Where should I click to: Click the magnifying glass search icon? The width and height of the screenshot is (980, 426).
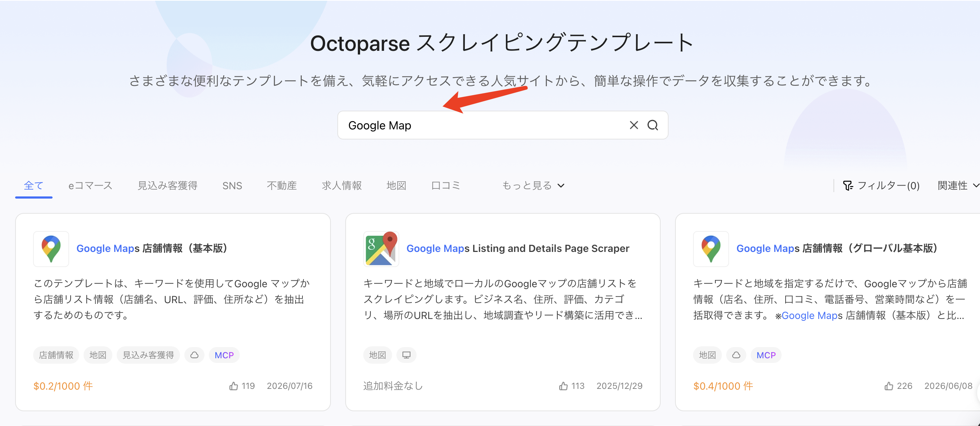click(653, 125)
